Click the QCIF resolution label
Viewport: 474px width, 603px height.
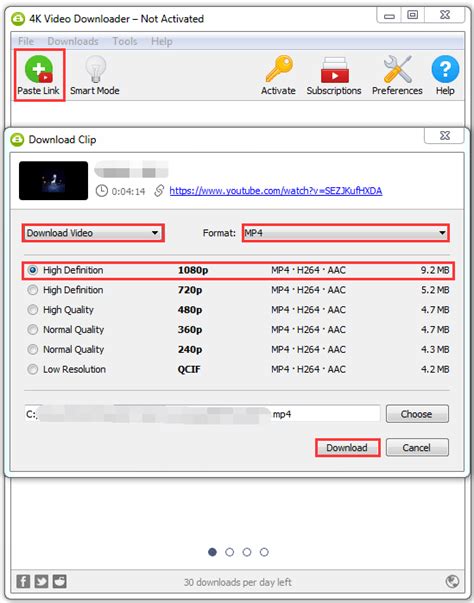click(189, 370)
